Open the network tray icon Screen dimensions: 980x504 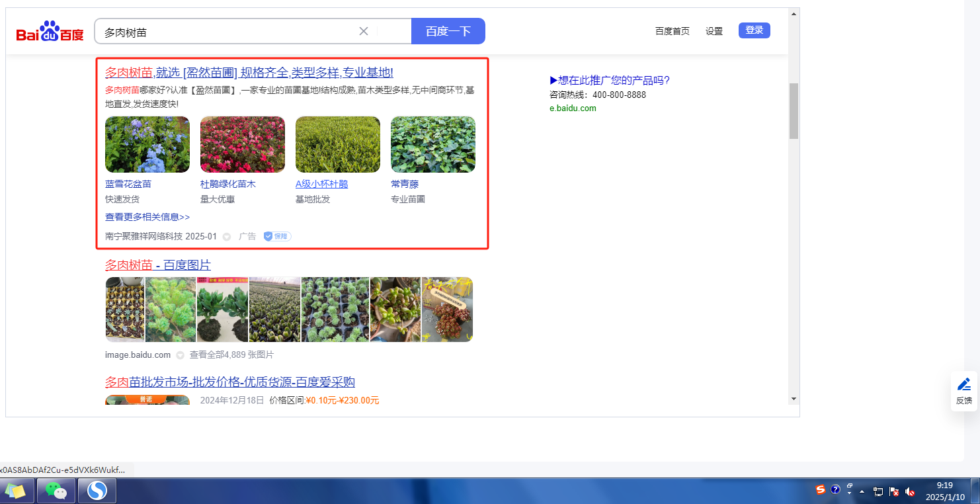click(x=878, y=491)
